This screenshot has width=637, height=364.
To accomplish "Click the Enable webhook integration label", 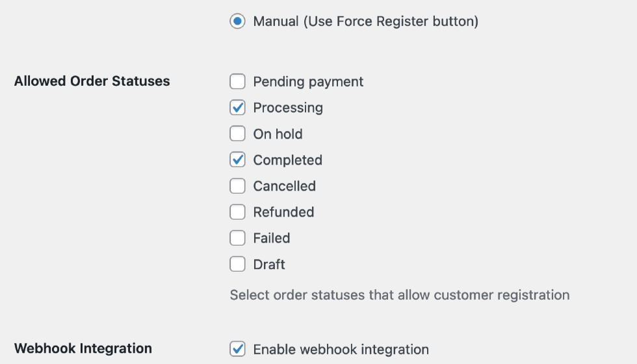I will 341,349.
